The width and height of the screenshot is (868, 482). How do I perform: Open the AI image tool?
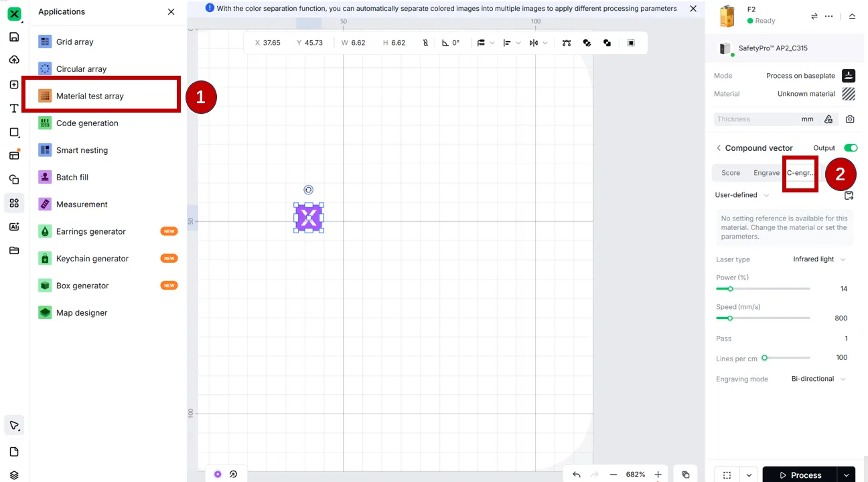tap(14, 227)
